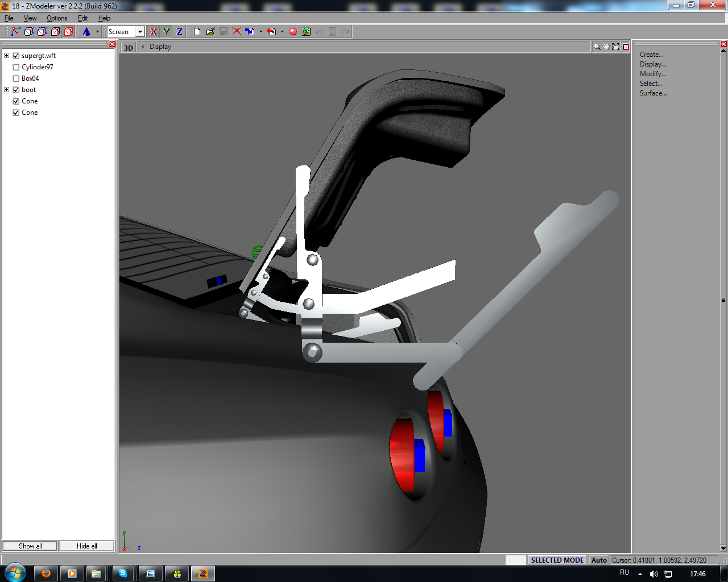Click the Show all button

pos(30,546)
